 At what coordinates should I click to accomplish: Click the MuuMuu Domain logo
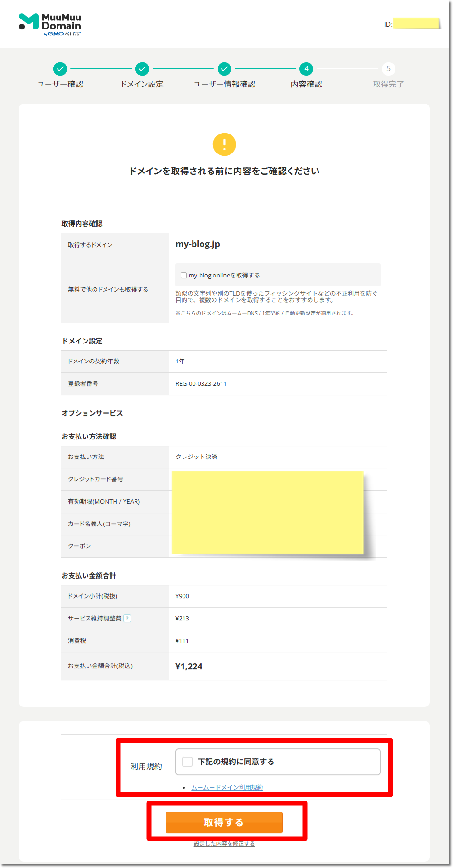coord(50,24)
